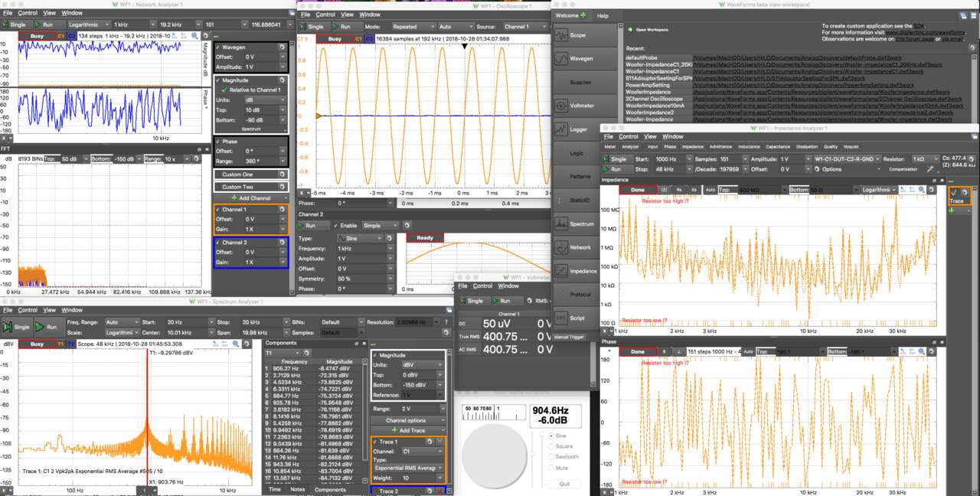This screenshot has width=980, height=496.
Task: Open Units dBV dropdown in Spectrum Analyzer Magnitude
Action: click(x=422, y=365)
